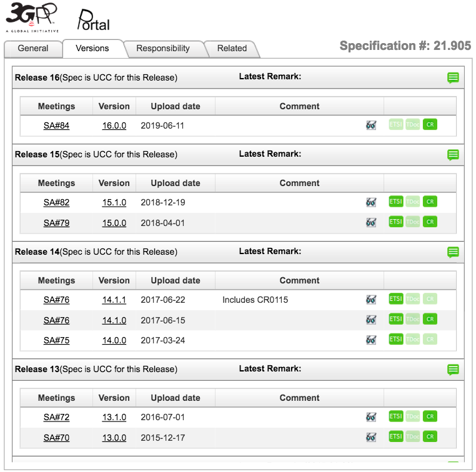Click the glasses icon for version 16.0.0
Screen dimensions: 476x472
point(371,125)
